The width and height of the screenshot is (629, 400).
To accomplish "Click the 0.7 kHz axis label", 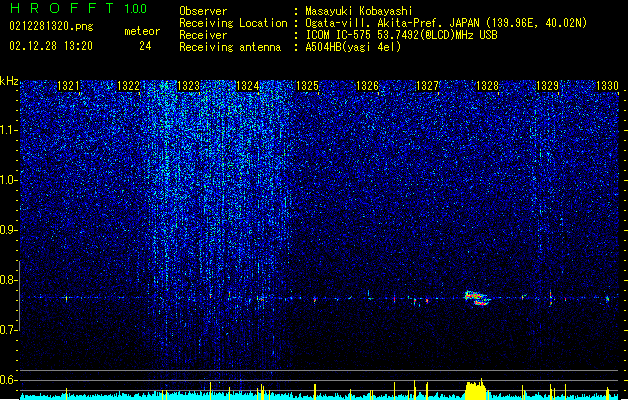I will click(x=9, y=330).
